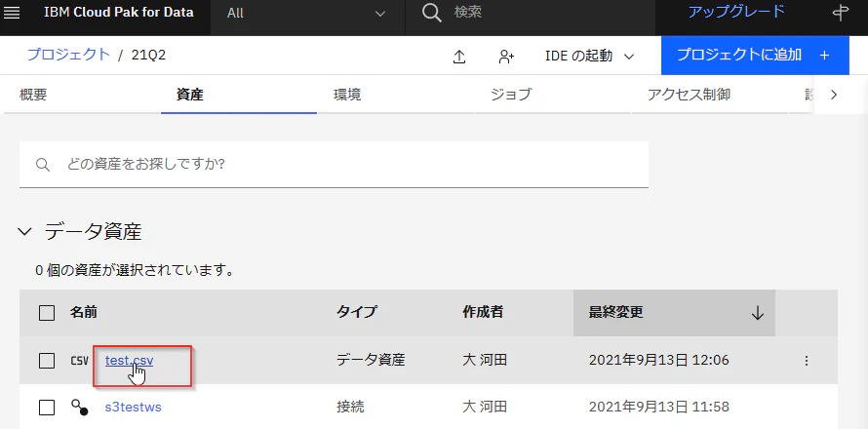Open the IDE の起動 dropdown

coord(589,56)
